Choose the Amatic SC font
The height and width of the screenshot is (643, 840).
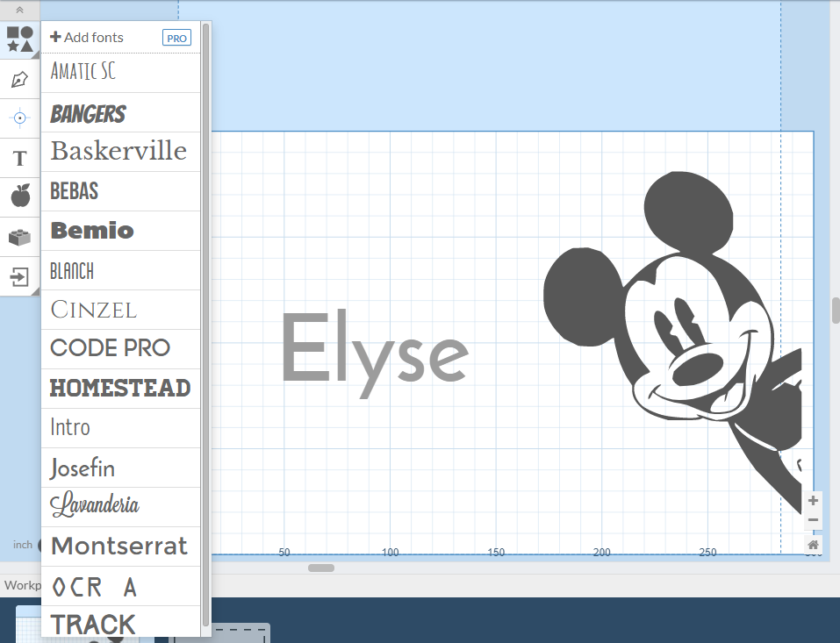120,73
